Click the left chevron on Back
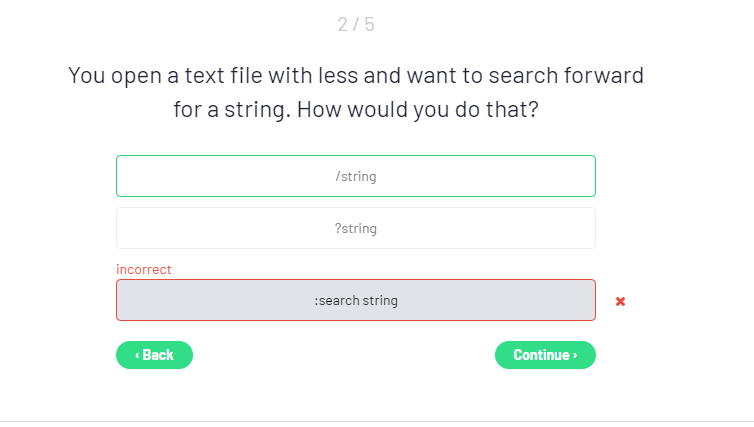The width and height of the screenshot is (754, 427). pyautogui.click(x=137, y=355)
